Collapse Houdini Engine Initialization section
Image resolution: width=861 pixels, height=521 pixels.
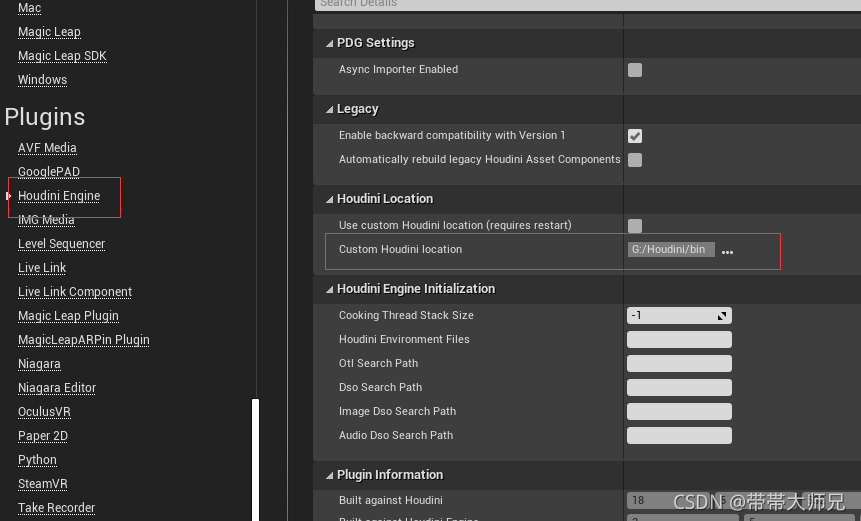[x=329, y=289]
